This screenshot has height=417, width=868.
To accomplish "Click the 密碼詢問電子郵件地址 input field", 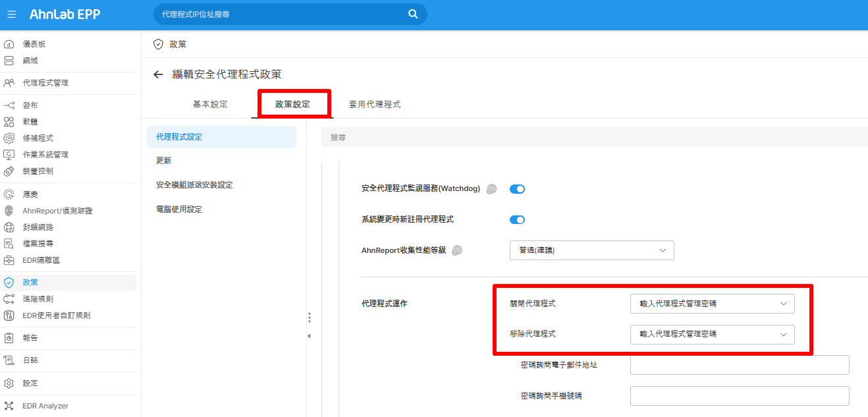I will 740,365.
